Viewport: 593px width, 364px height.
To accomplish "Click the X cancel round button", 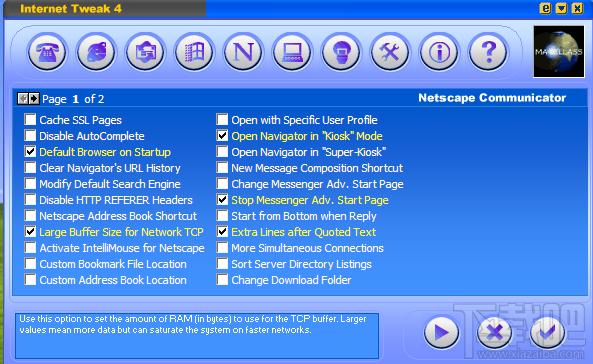I will [x=494, y=333].
